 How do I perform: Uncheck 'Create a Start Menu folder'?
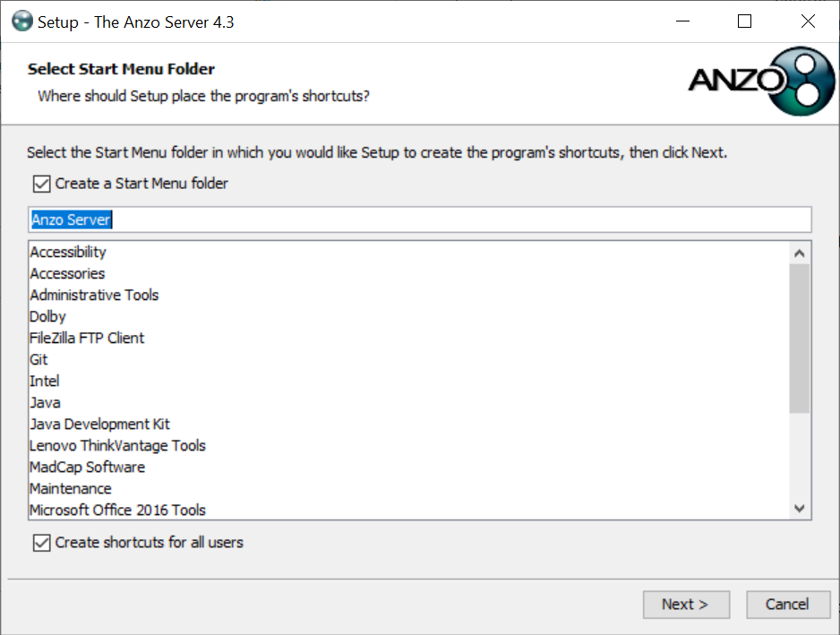click(40, 184)
